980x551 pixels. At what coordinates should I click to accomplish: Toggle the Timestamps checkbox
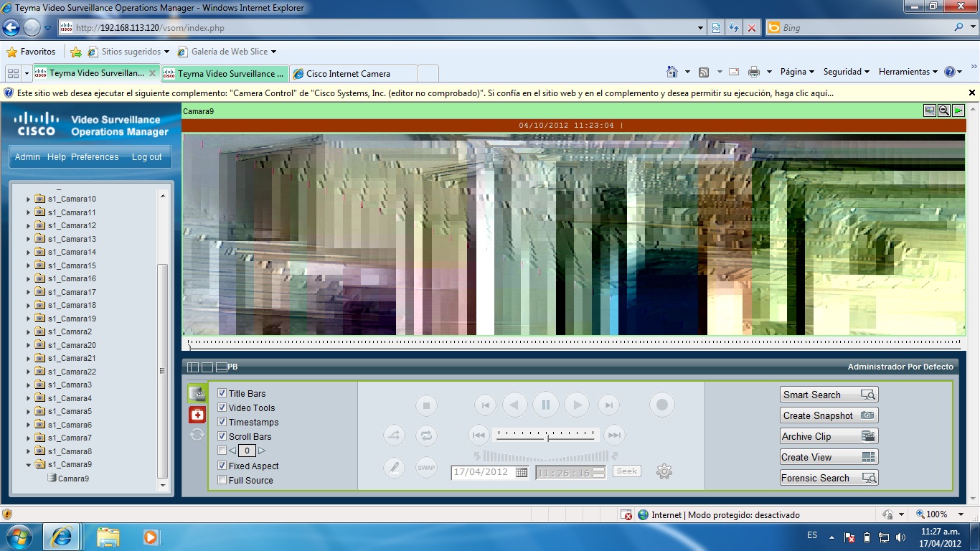pos(222,422)
